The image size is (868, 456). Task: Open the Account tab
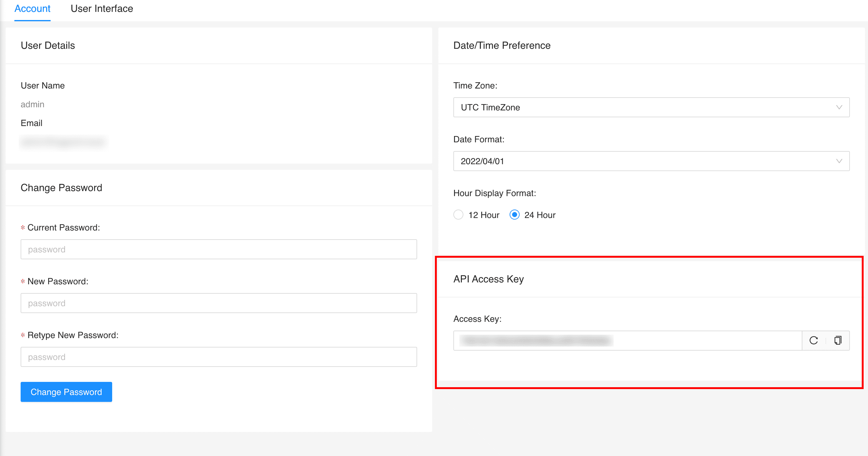click(x=32, y=9)
